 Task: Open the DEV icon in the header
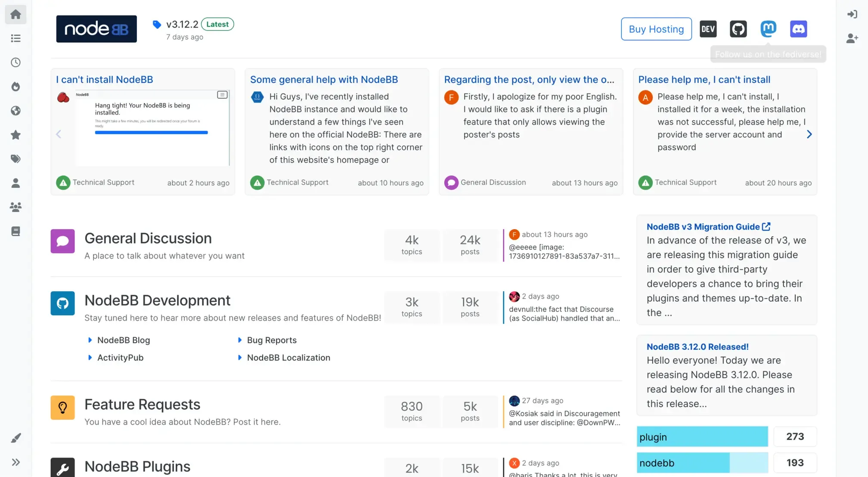click(708, 28)
